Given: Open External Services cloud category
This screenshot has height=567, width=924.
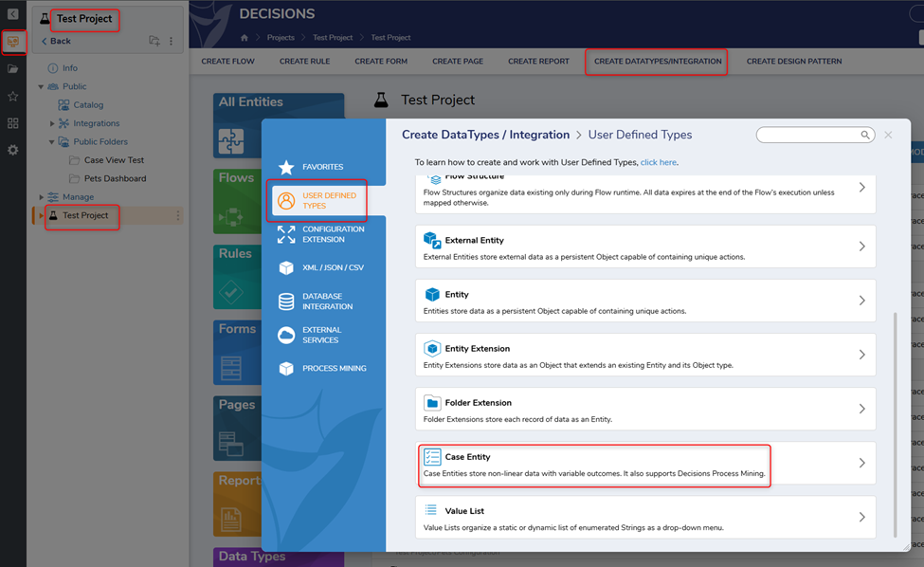Looking at the screenshot, I should [323, 336].
